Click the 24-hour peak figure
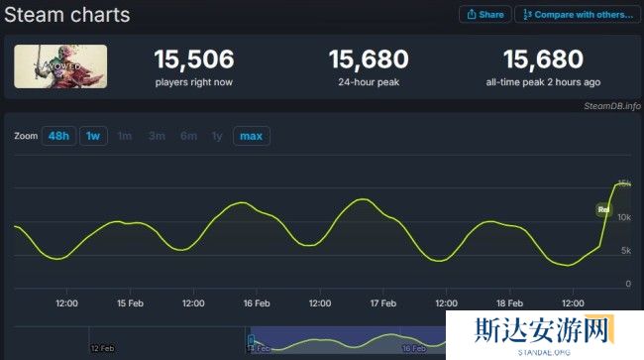Screen dimensions: 644x360 tap(369, 60)
